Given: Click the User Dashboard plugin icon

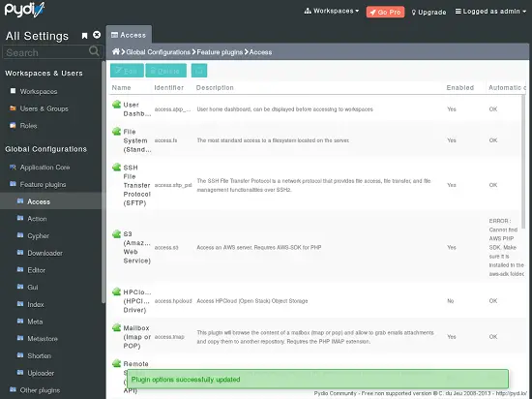Looking at the screenshot, I should click(x=116, y=105).
